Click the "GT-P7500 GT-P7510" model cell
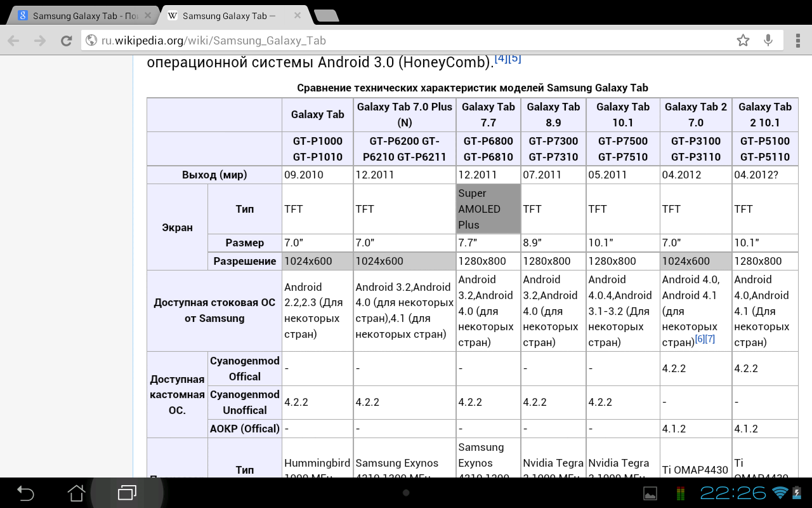This screenshot has width=812, height=508. coord(623,149)
